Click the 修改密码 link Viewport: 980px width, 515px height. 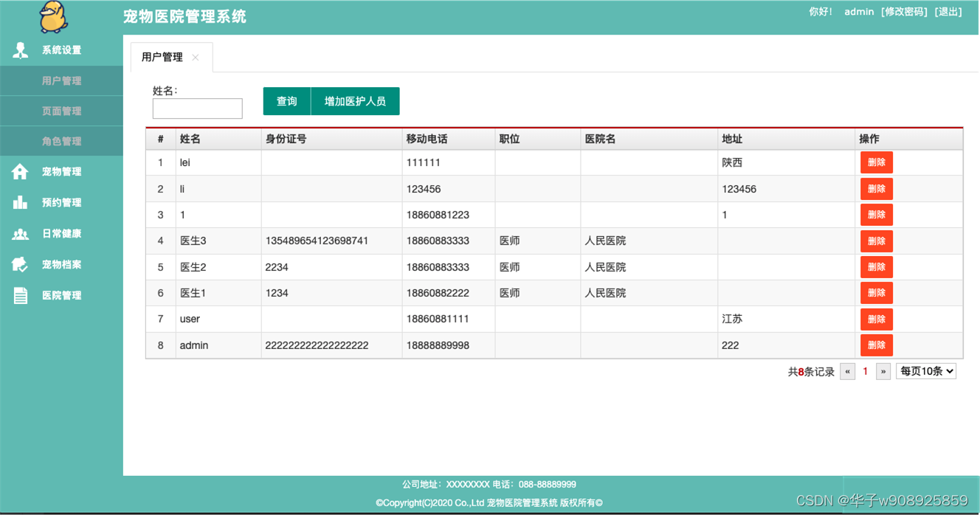point(905,12)
